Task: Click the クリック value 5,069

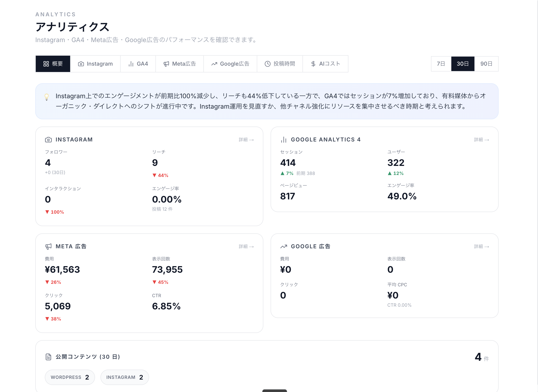Action: pyautogui.click(x=58, y=306)
